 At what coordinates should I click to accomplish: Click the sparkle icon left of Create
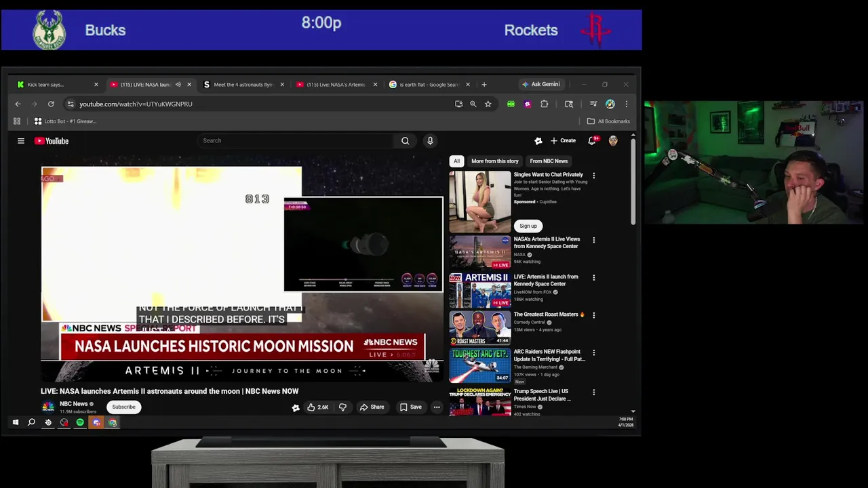tap(538, 141)
